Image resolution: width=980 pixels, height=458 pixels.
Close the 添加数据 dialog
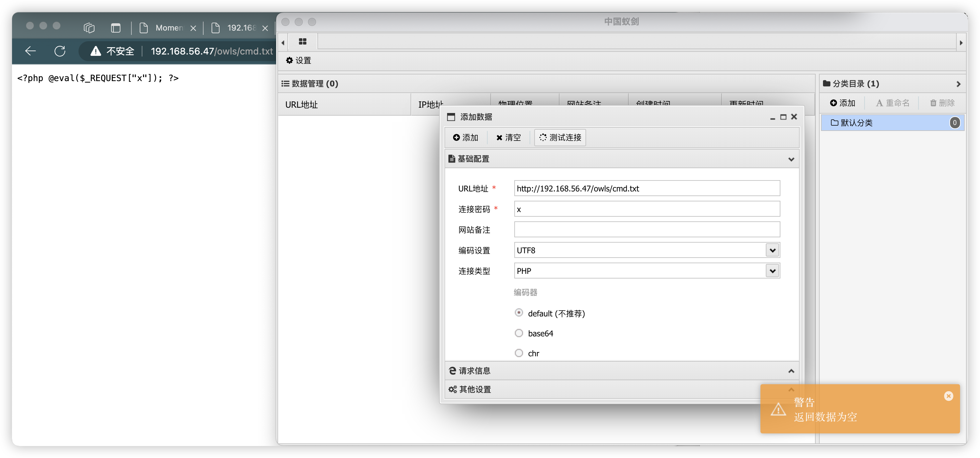(x=794, y=117)
